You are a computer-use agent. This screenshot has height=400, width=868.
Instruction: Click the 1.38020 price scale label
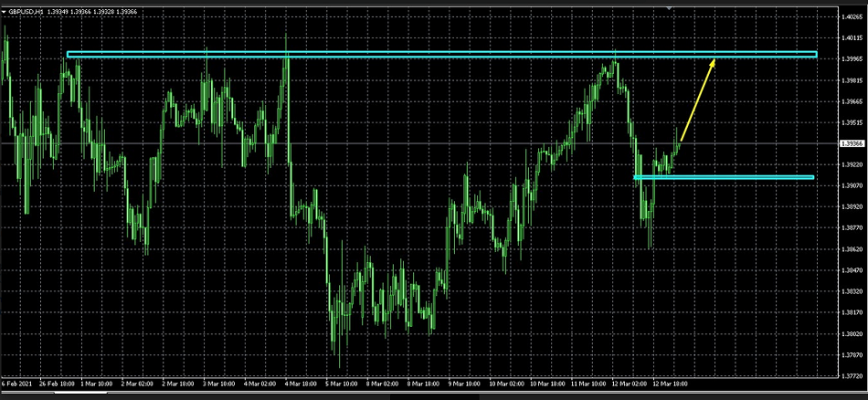click(851, 333)
